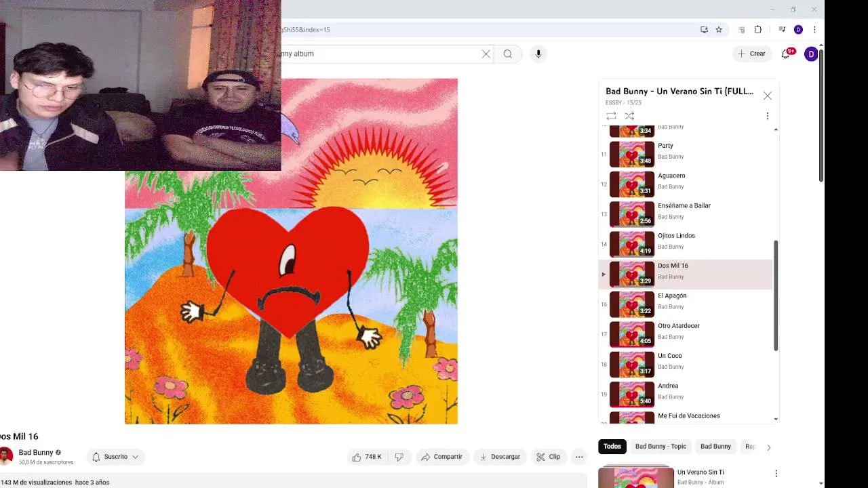Screen dimensions: 868x488
Task: Select the Bad Bunny filter chip
Action: coord(715,447)
